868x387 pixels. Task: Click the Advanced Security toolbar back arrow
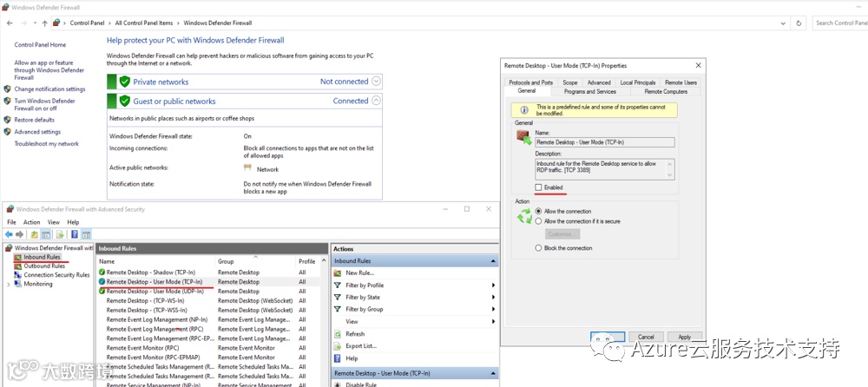click(9, 234)
